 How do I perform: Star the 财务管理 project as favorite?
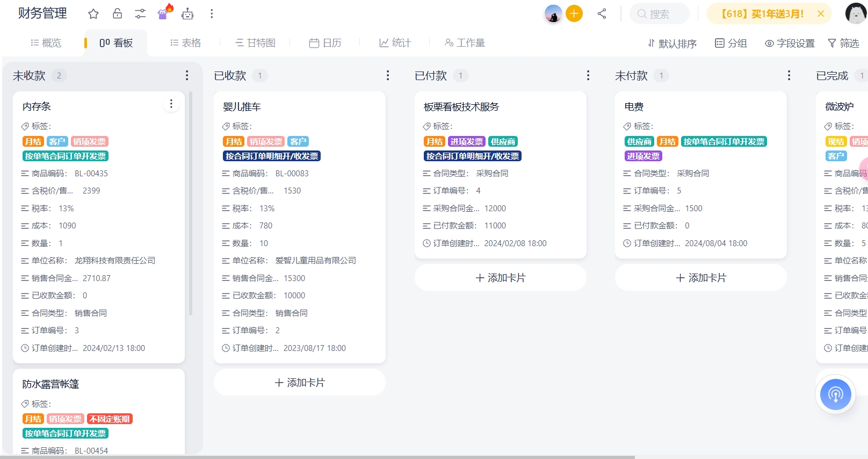click(x=93, y=14)
